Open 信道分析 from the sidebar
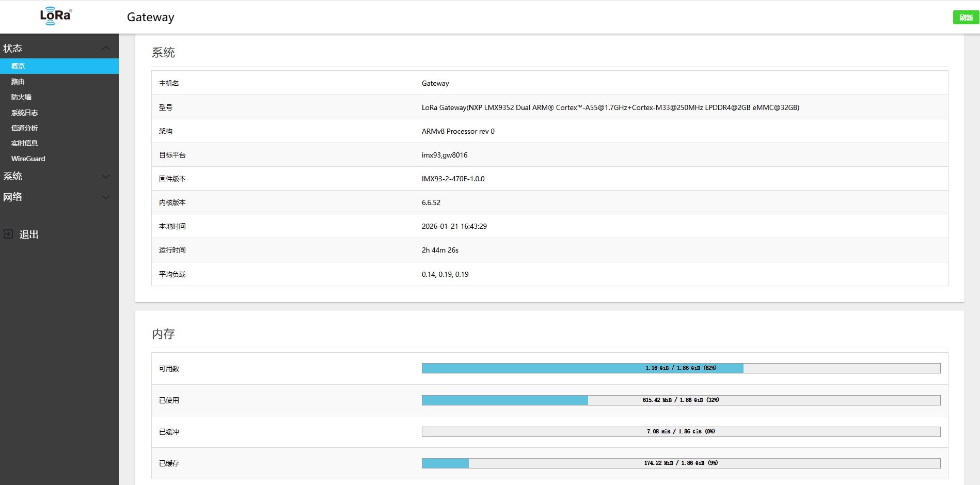 pos(24,128)
